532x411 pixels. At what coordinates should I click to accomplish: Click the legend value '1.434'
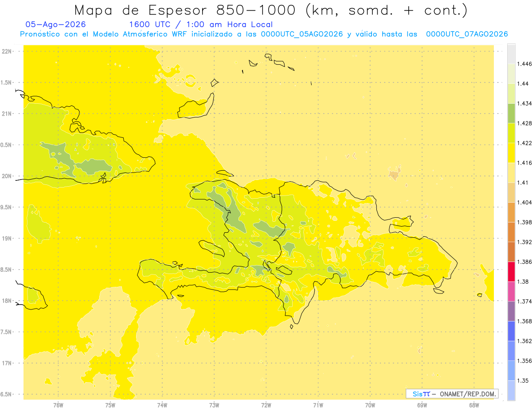[x=524, y=103]
